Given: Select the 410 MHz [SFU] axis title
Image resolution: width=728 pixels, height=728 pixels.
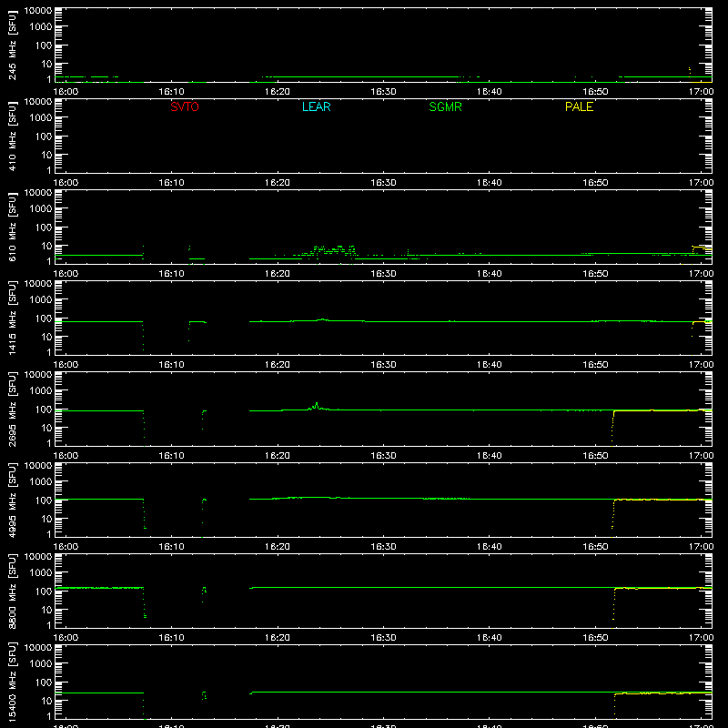Looking at the screenshot, I should tap(12, 136).
